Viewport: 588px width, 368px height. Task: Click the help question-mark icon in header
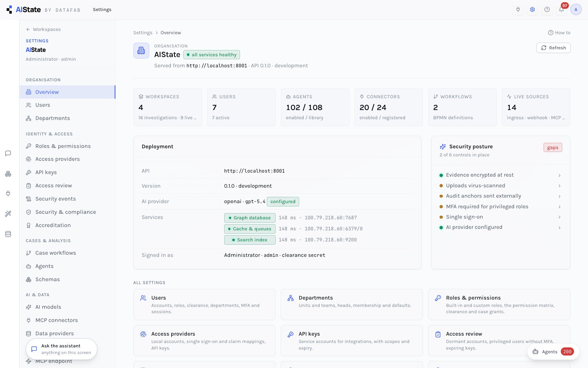(547, 10)
